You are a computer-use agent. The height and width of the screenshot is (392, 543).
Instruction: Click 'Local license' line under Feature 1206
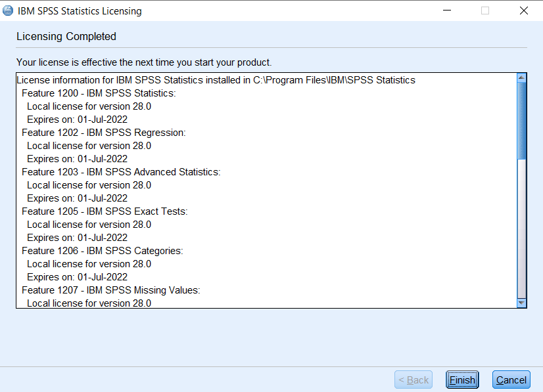[x=89, y=264]
